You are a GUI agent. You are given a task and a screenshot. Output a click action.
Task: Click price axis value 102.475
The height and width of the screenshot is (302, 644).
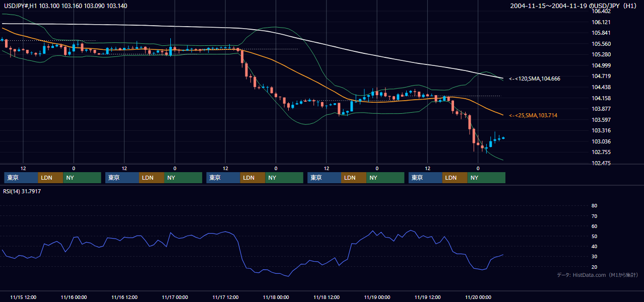click(600, 163)
